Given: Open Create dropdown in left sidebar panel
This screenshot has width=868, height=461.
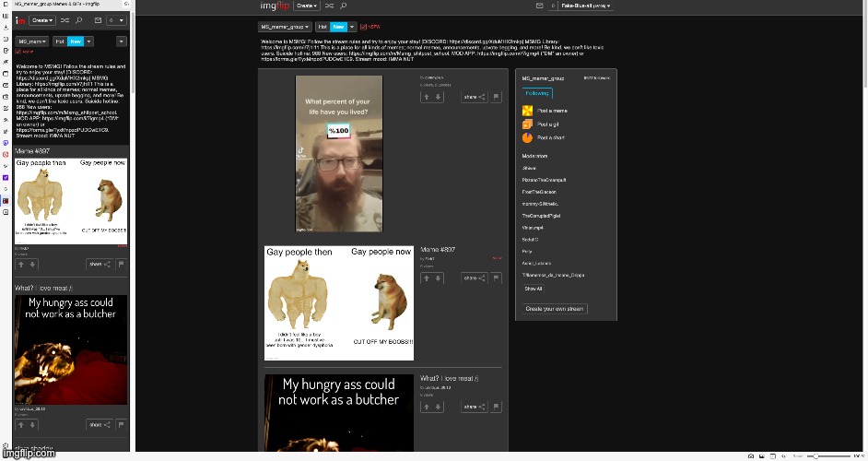Looking at the screenshot, I should (42, 20).
